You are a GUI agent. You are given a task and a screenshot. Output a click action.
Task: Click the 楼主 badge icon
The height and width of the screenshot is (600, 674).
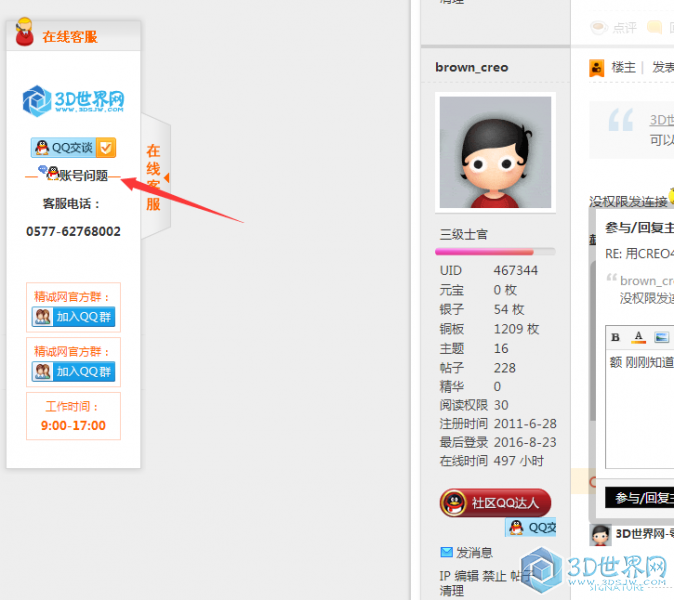tap(596, 68)
